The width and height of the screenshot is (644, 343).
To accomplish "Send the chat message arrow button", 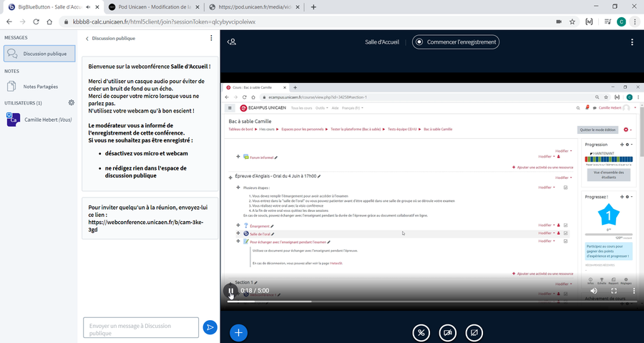I will coord(210,327).
